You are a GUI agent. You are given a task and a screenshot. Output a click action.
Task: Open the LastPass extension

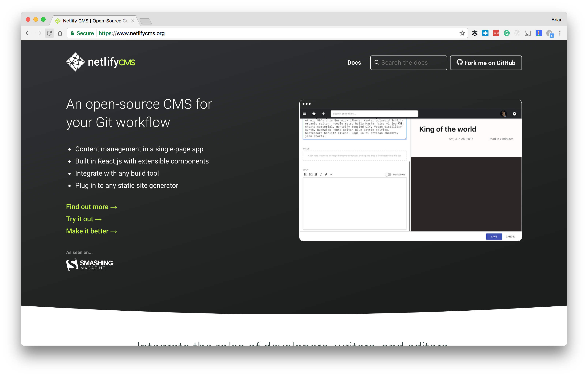point(496,33)
